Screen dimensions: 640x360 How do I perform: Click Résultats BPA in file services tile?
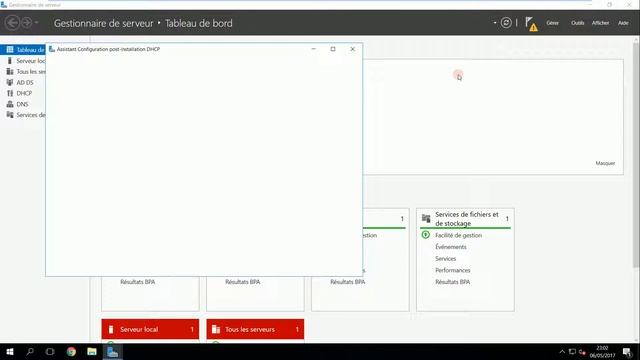pyautogui.click(x=452, y=282)
